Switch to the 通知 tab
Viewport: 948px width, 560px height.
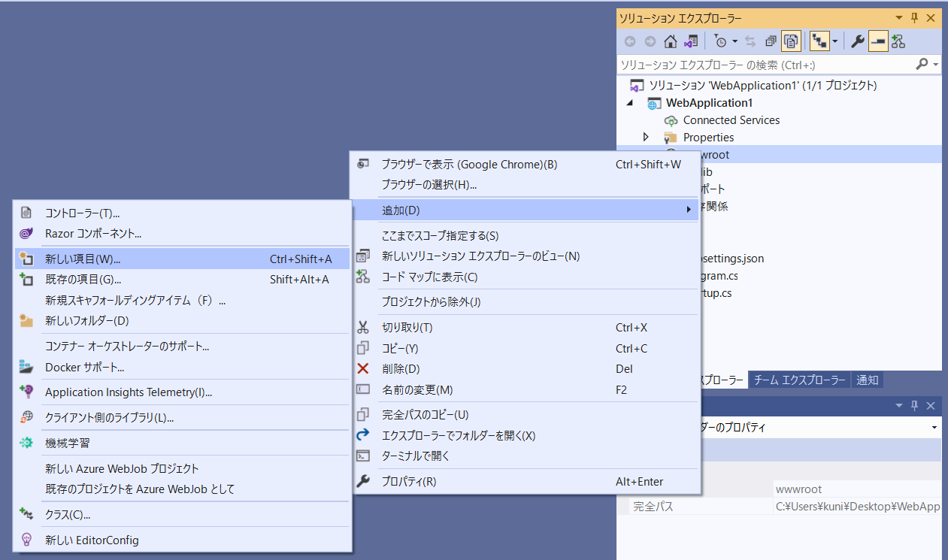coord(867,380)
